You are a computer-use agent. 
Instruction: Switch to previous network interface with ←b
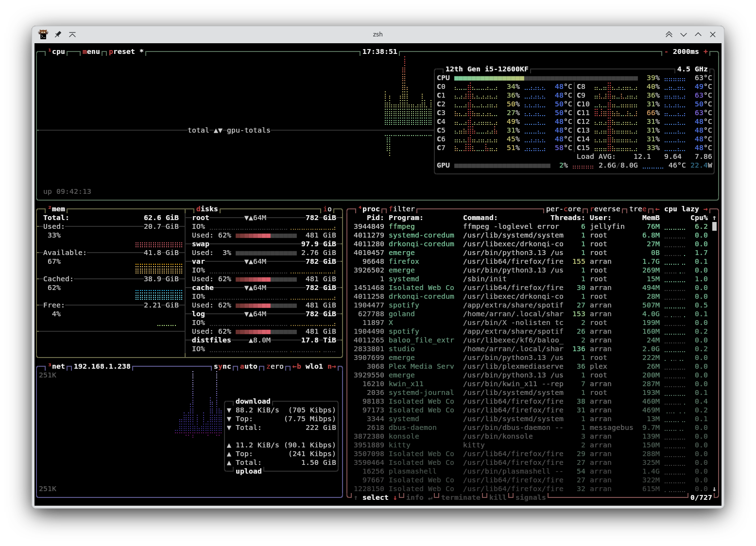[x=296, y=366]
